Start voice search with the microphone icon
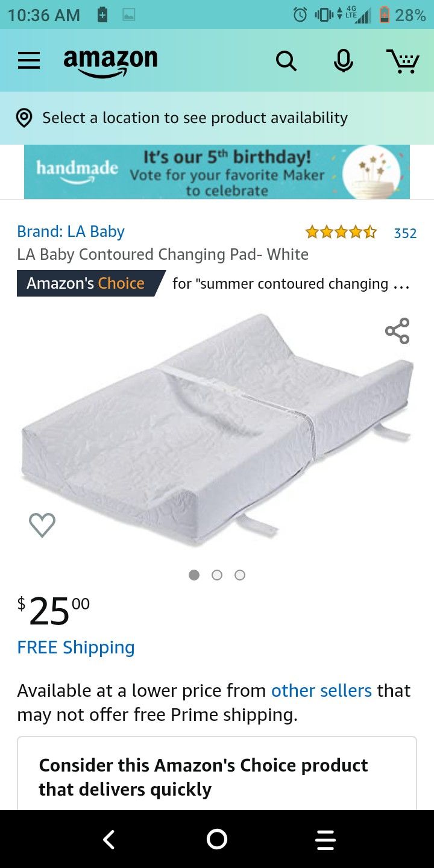The width and height of the screenshot is (434, 868). [344, 61]
